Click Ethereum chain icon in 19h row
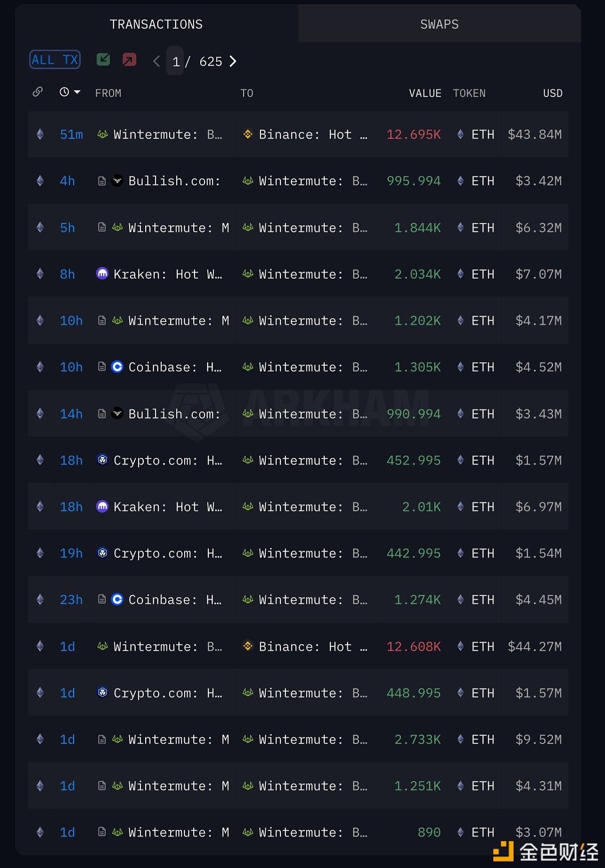Screen dimensions: 605x868 coord(40,553)
